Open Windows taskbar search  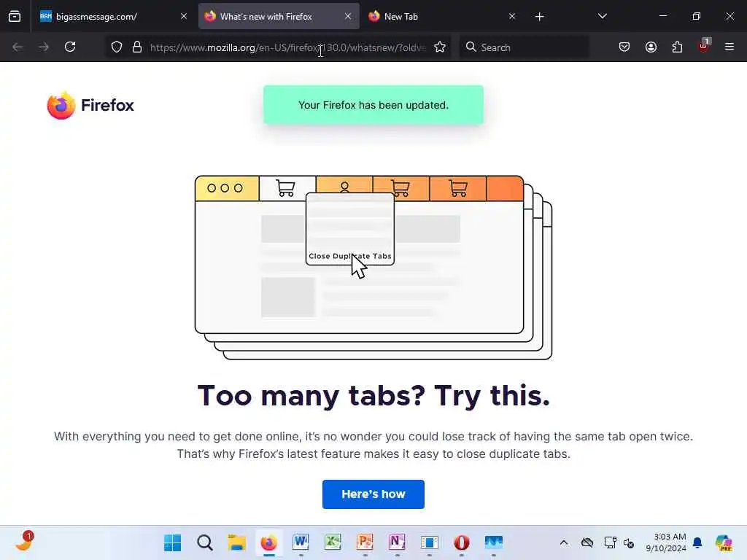(205, 542)
